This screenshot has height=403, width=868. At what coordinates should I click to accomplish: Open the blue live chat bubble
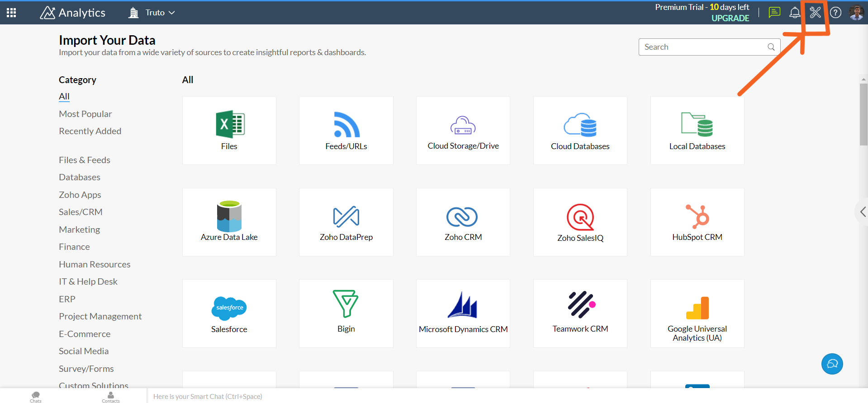(832, 364)
